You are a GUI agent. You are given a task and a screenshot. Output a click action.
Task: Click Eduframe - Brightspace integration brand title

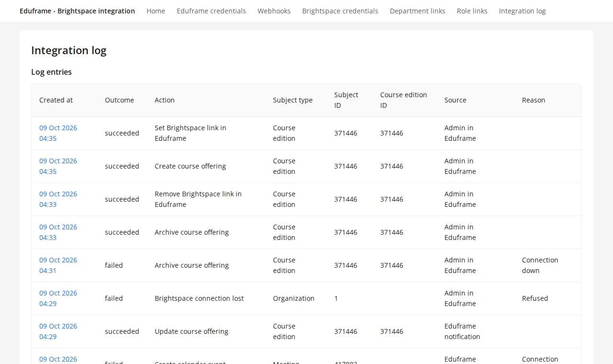[77, 11]
